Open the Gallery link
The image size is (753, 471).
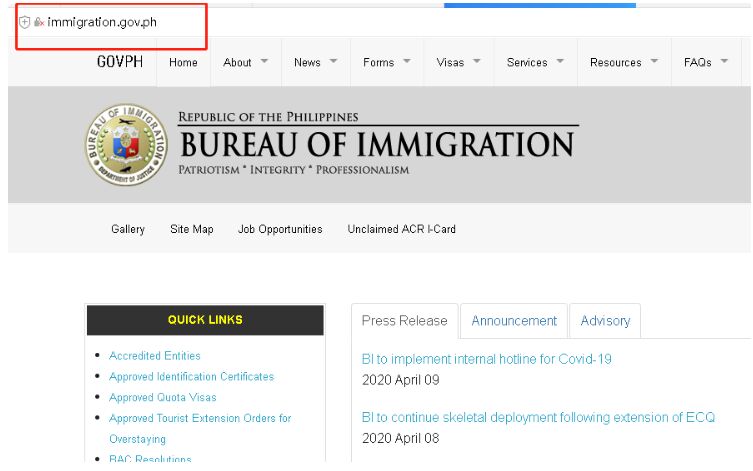click(x=128, y=229)
